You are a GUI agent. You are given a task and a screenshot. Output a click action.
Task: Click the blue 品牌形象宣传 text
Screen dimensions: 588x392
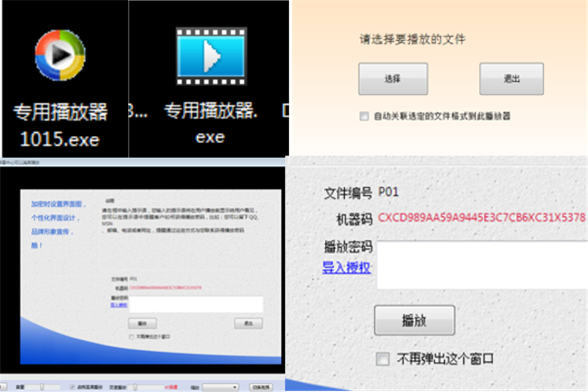(52, 232)
